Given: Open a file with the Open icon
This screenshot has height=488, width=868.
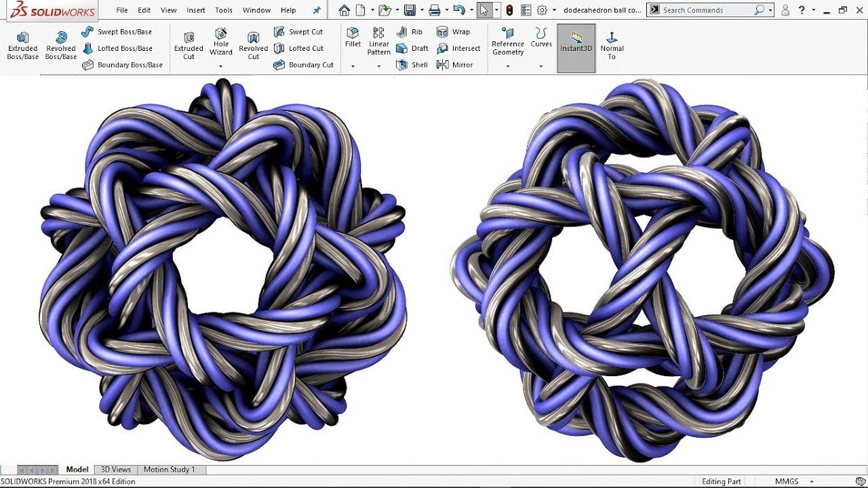Looking at the screenshot, I should point(384,10).
